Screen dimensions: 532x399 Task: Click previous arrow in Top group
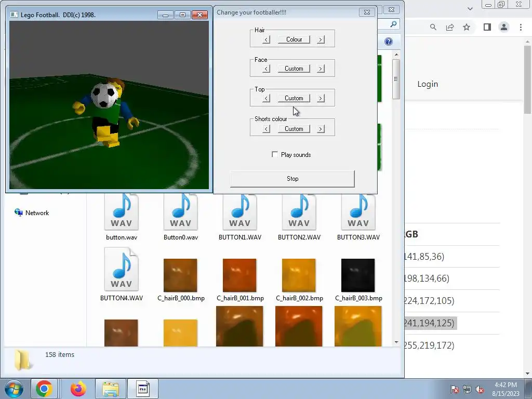[267, 98]
